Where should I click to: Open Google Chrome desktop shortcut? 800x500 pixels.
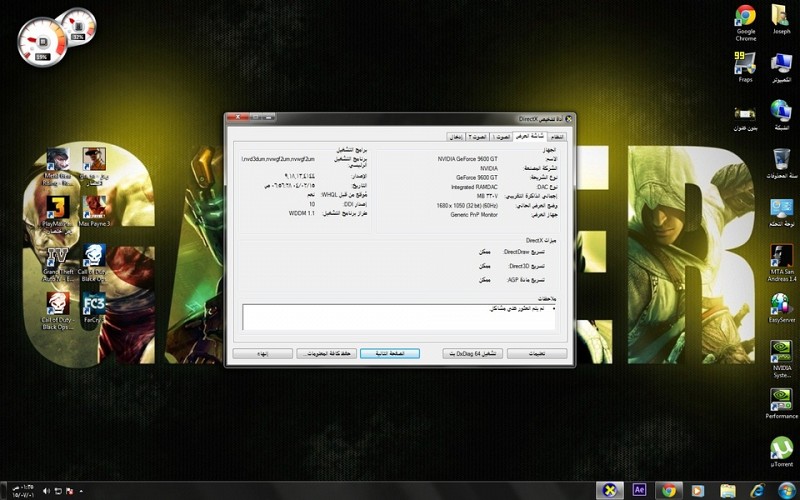pyautogui.click(x=745, y=23)
